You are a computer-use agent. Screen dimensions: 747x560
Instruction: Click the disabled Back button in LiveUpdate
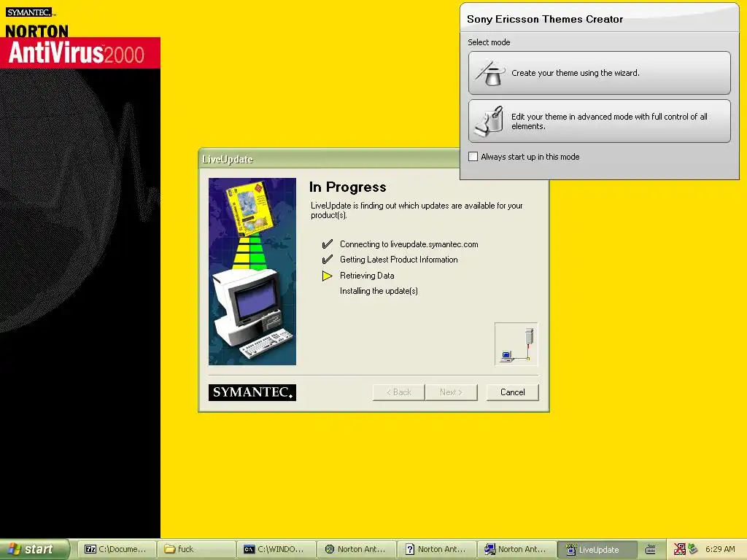399,392
